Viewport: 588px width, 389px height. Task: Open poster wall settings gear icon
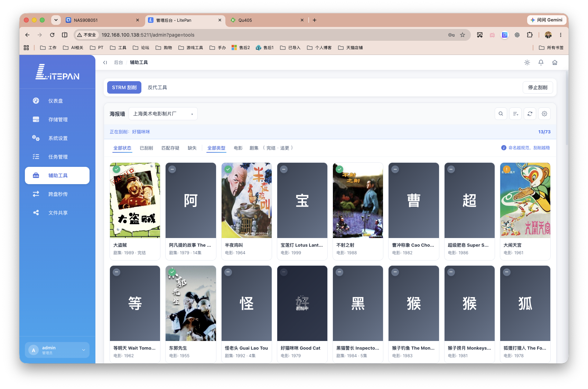544,114
